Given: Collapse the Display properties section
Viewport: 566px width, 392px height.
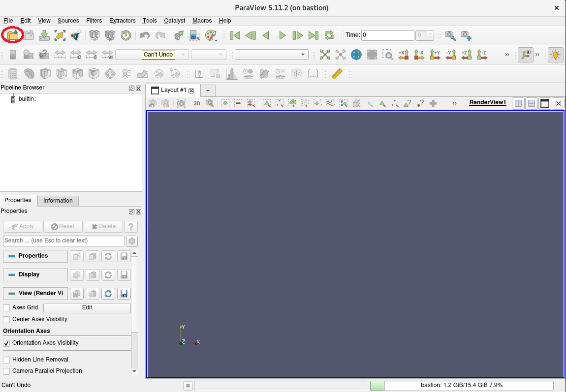Looking at the screenshot, I should click(35, 274).
